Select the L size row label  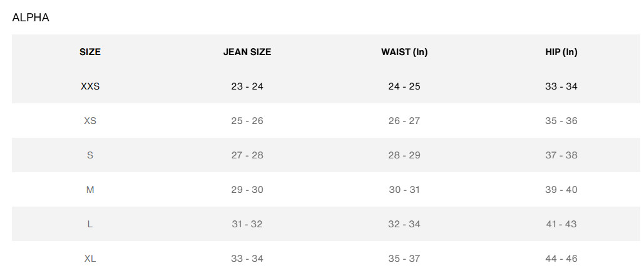click(x=90, y=224)
